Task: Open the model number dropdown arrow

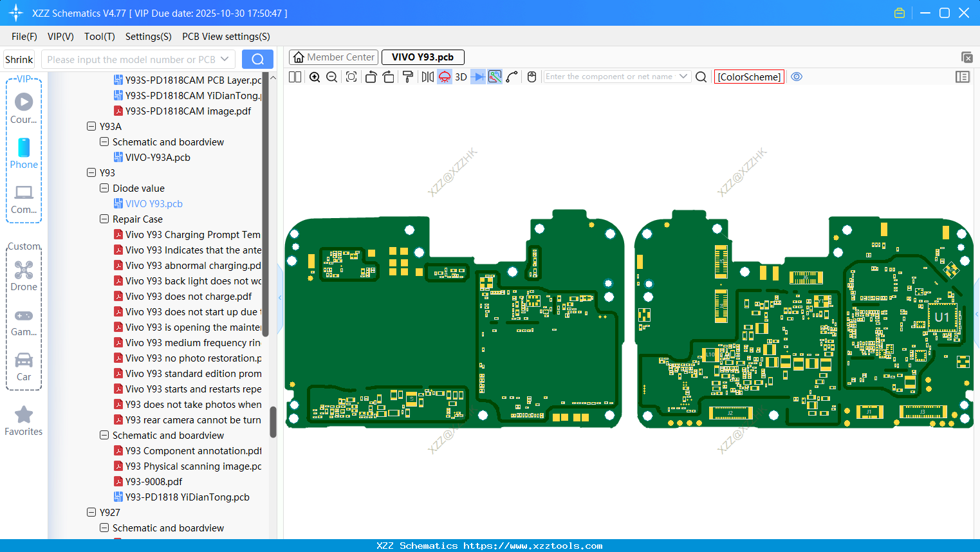Action: pyautogui.click(x=225, y=59)
